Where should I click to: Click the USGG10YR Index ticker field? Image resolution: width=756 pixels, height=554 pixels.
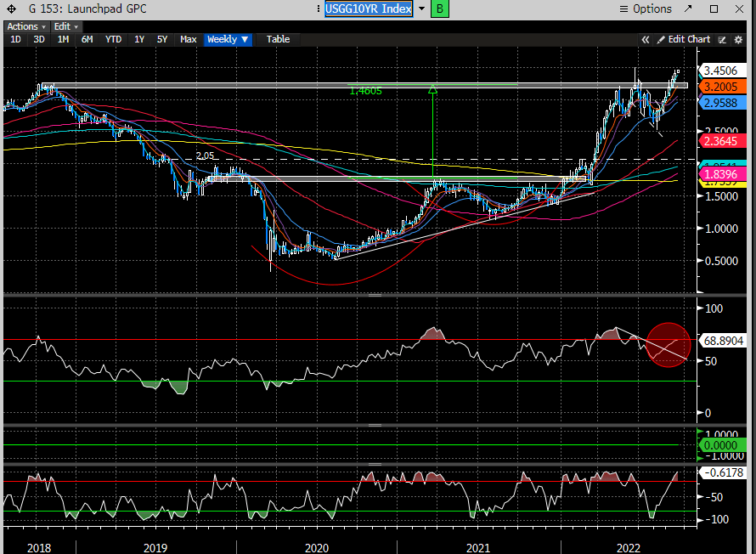coord(368,9)
